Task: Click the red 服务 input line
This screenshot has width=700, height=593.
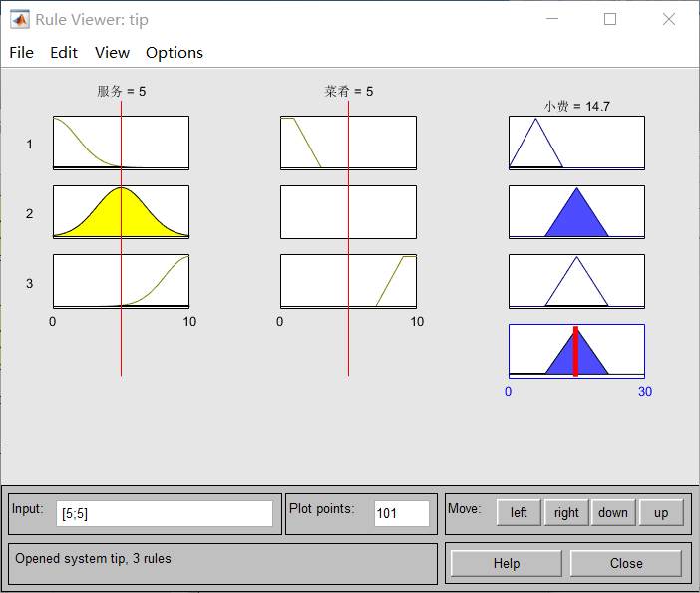Action: 121,238
